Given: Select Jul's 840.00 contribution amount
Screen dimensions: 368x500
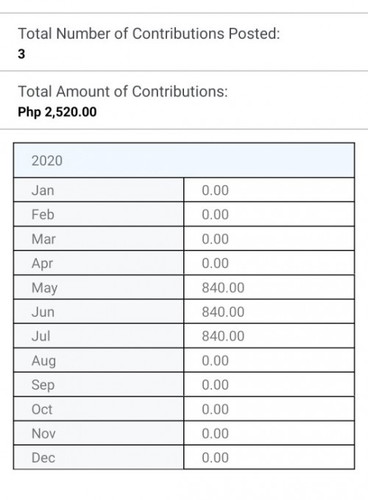Looking at the screenshot, I should 223,336.
